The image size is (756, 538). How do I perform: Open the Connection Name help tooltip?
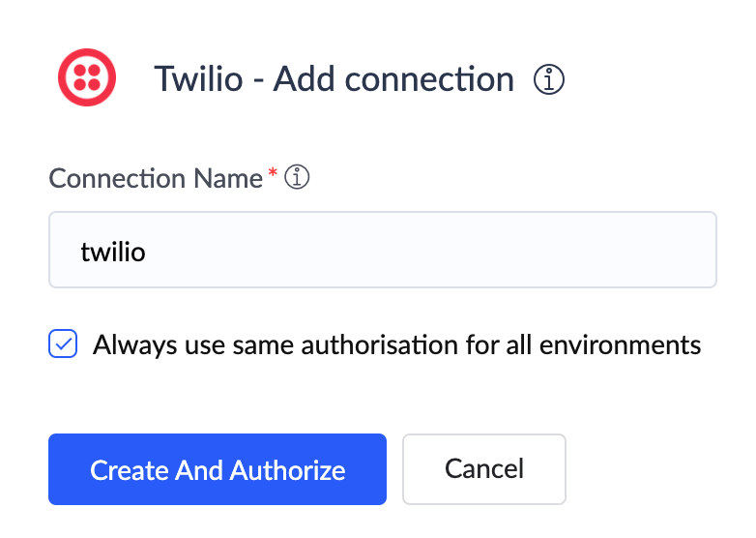click(x=299, y=178)
